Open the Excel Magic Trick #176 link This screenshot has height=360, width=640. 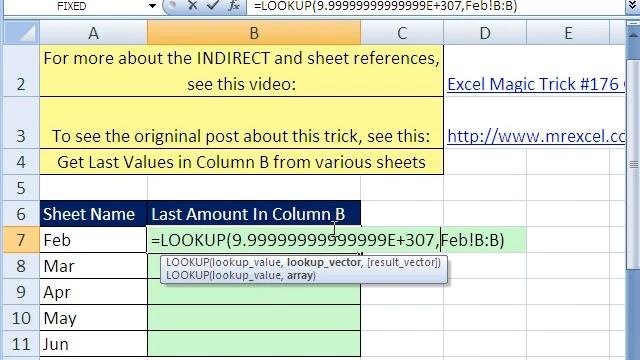536,84
